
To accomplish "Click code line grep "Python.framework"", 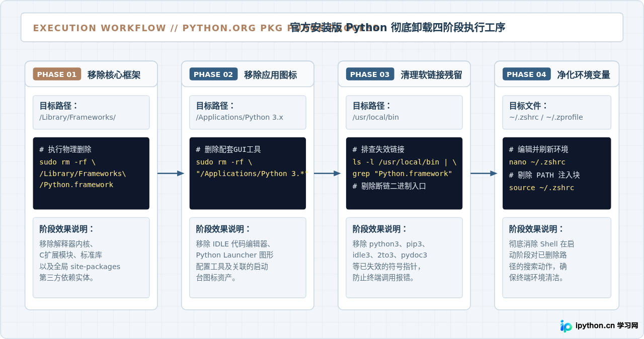I will pos(403,174).
